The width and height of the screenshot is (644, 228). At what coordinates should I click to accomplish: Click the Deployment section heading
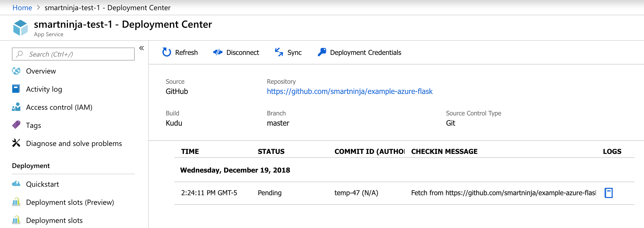coord(31,166)
